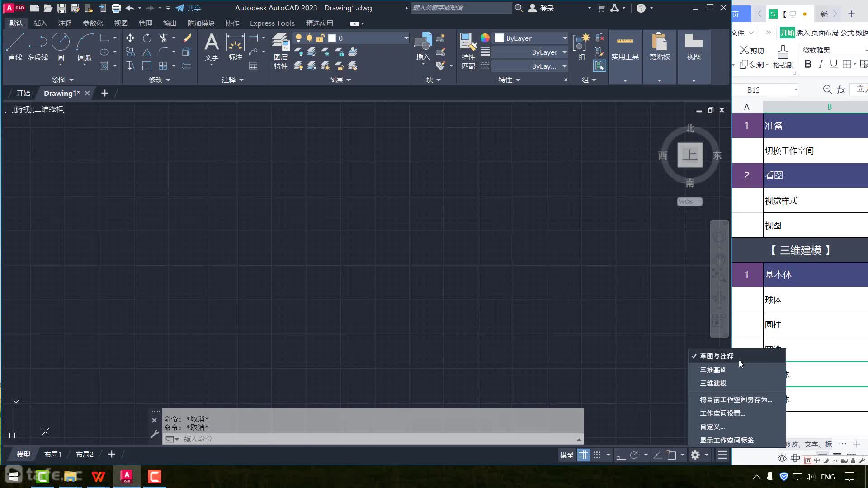Toggle polar tracking in status bar
The height and width of the screenshot is (488, 868).
click(634, 455)
